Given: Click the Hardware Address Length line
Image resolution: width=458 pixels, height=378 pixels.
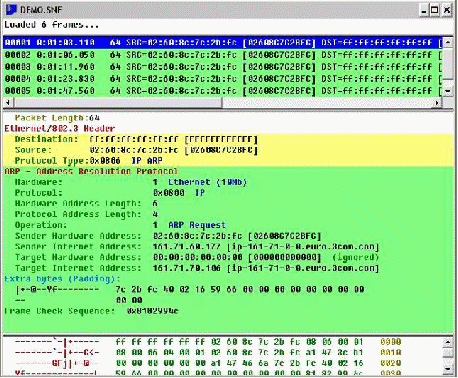Looking at the screenshot, I should (x=86, y=203).
